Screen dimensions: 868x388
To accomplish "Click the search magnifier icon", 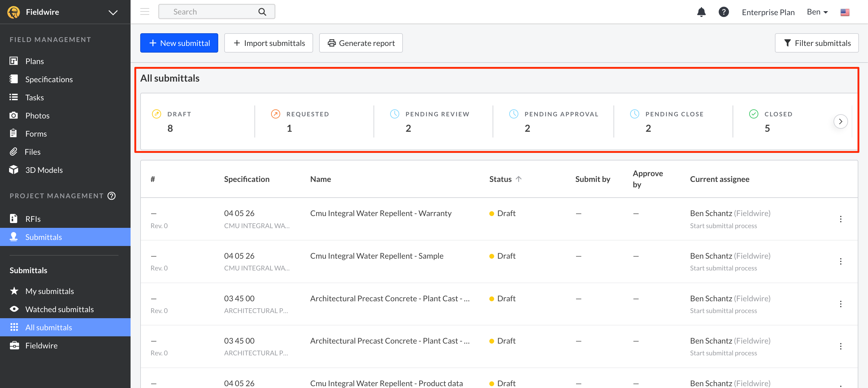I will pyautogui.click(x=262, y=12).
